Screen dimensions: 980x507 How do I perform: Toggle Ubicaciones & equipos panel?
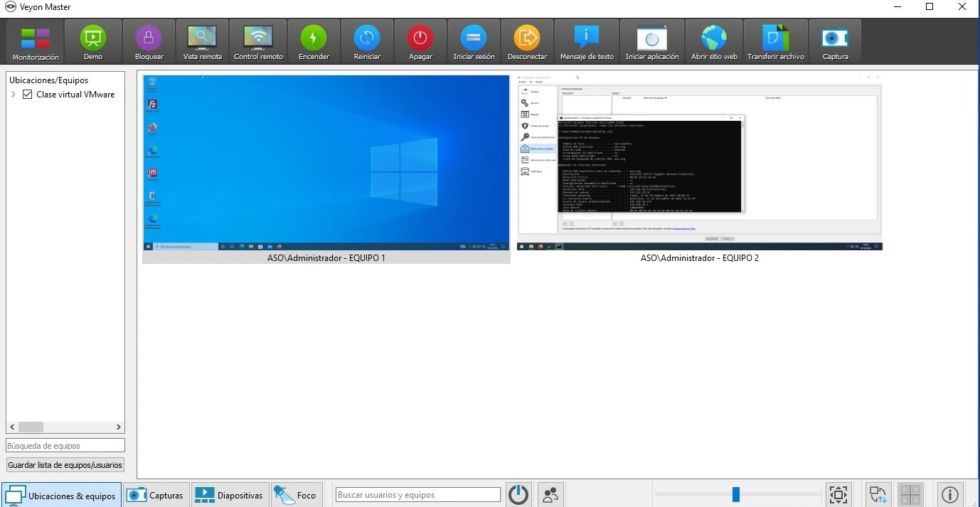tap(61, 495)
